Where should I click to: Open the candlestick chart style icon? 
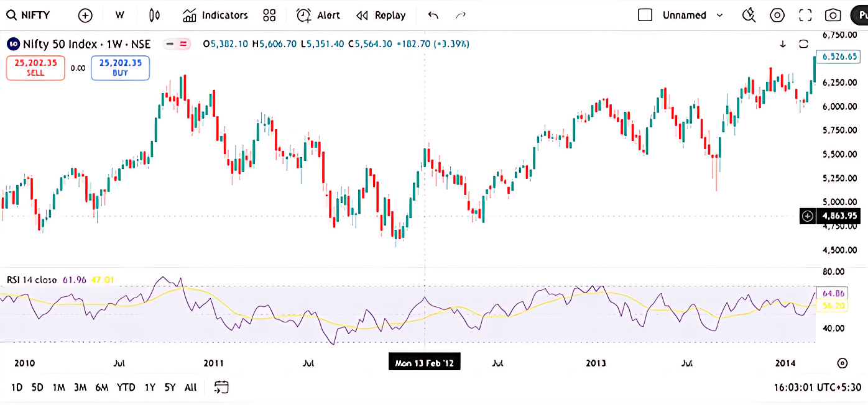pos(155,15)
